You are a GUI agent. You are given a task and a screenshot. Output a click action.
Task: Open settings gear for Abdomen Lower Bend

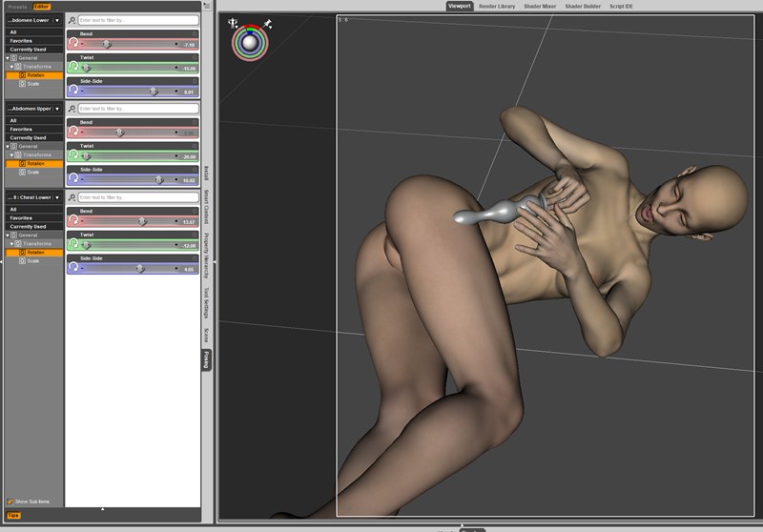195,34
